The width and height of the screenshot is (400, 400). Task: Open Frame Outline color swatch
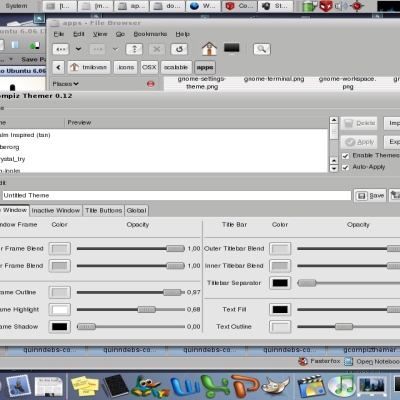60,293
